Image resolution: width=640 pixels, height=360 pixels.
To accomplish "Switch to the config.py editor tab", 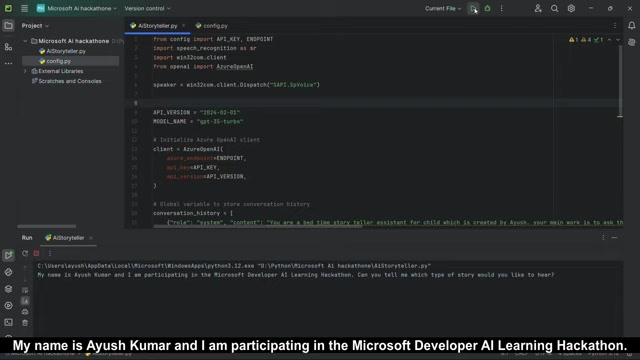I will click(x=211, y=26).
